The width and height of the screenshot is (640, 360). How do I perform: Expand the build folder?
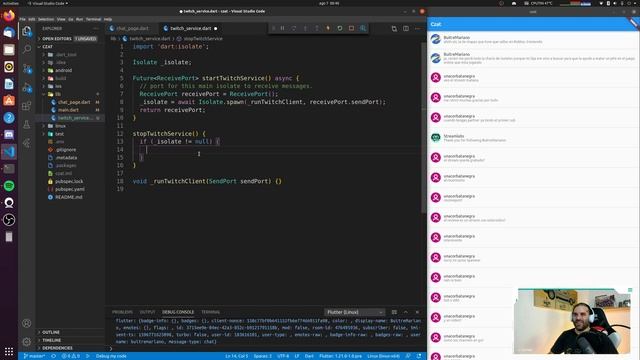(70, 78)
